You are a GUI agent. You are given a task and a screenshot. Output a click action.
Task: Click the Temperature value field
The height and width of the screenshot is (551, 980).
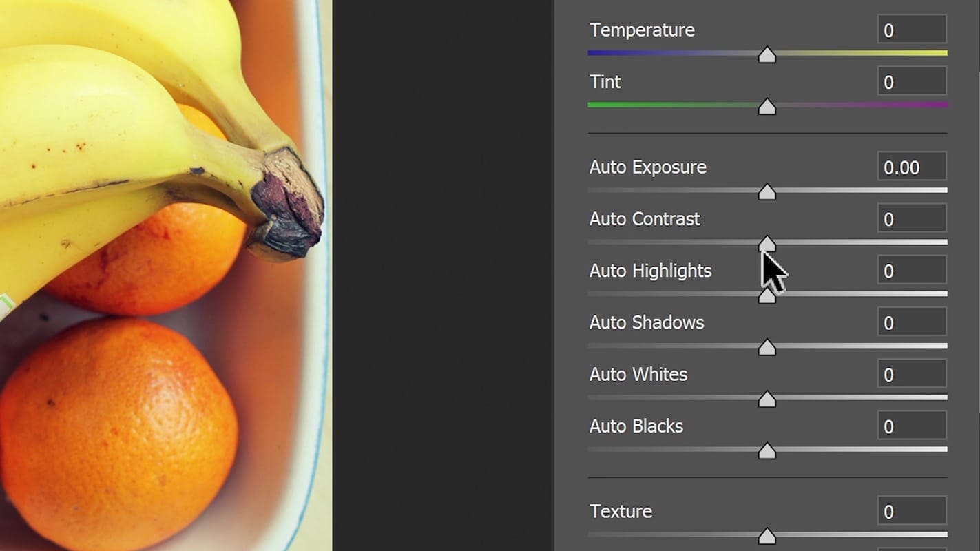(911, 30)
